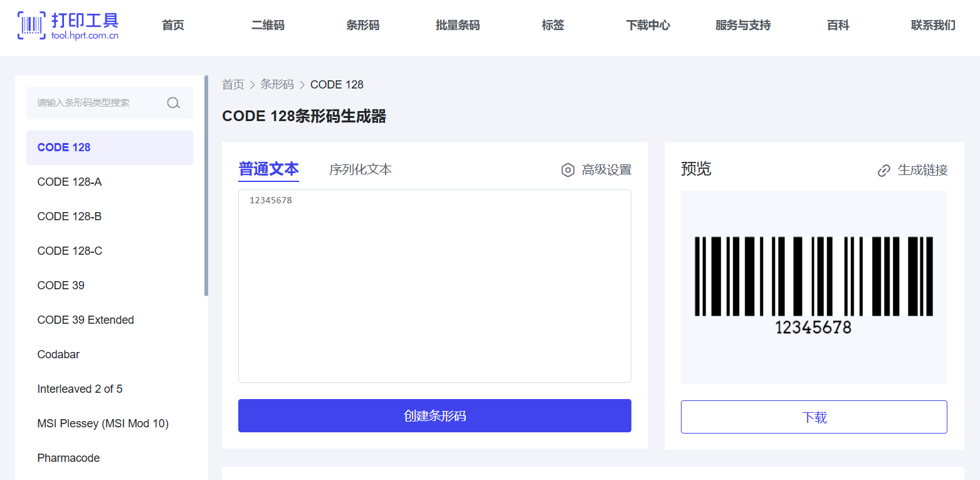
Task: Open the 条形码 navigation menu
Action: [363, 25]
